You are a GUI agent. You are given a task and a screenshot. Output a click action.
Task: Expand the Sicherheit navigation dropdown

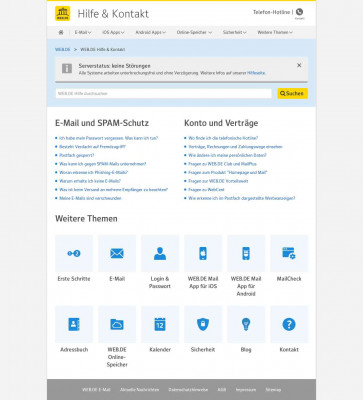pyautogui.click(x=234, y=32)
